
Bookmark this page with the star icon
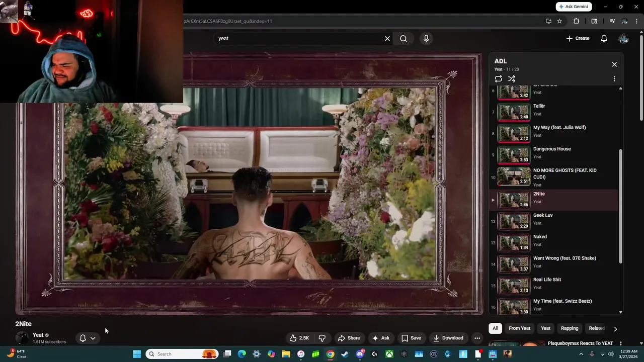559,21
